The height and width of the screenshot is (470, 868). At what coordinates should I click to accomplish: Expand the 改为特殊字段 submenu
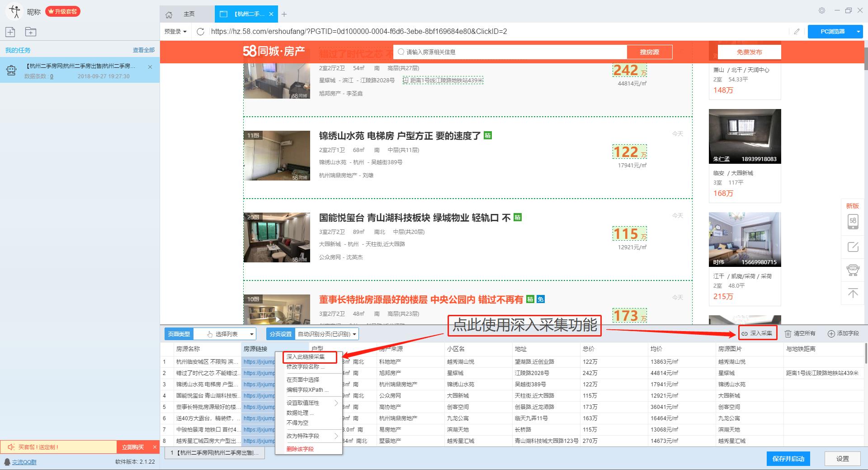[312, 436]
